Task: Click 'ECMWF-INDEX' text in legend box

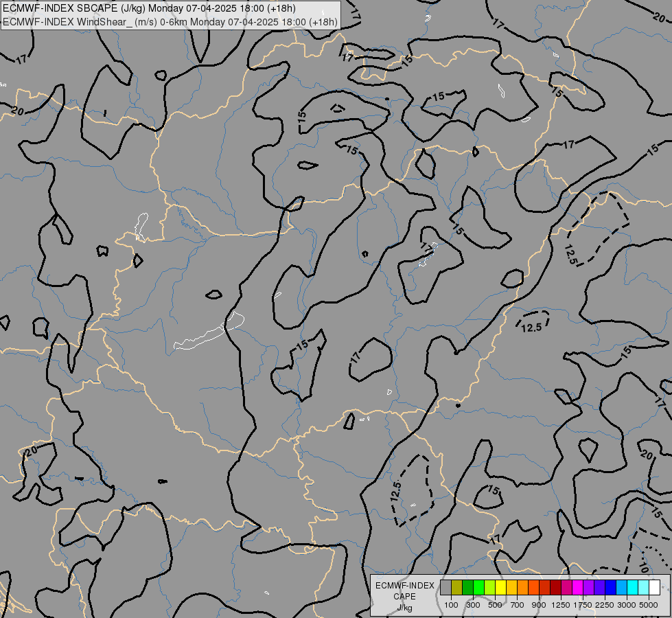Action: pyautogui.click(x=404, y=586)
